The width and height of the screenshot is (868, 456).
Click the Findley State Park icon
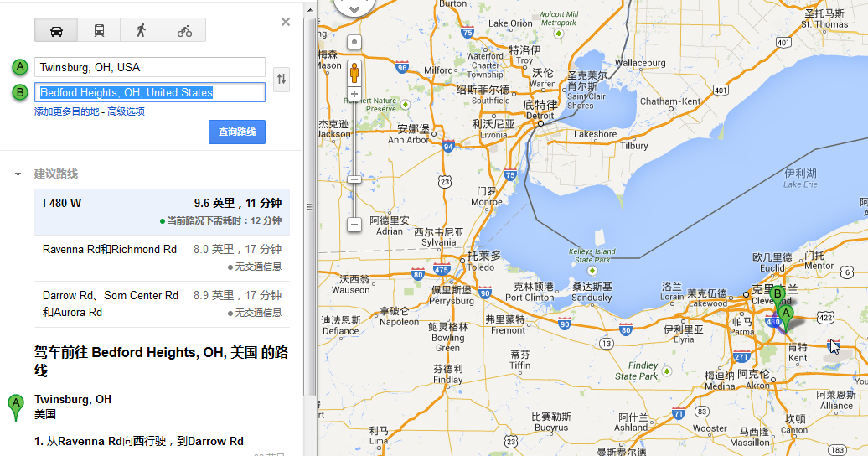(x=667, y=370)
